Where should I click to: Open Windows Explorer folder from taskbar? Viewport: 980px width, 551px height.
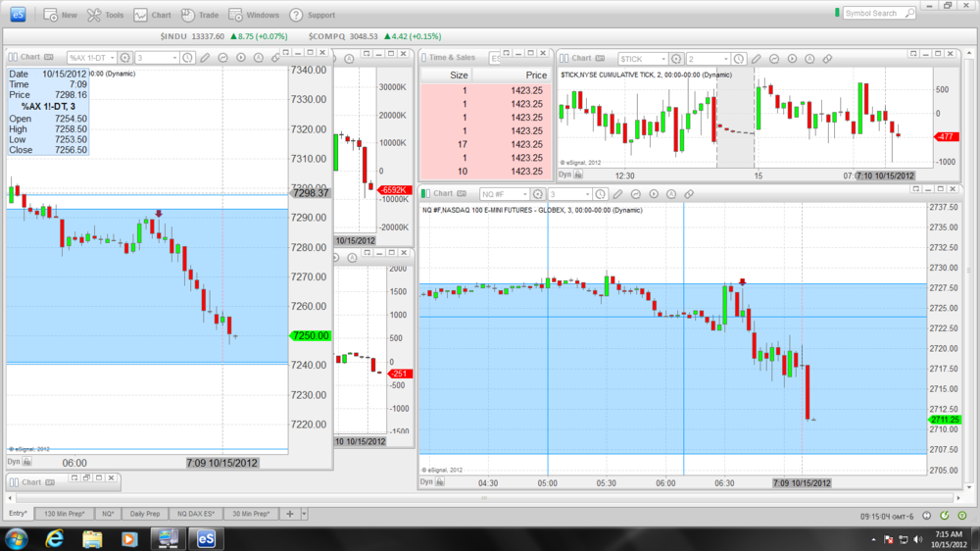[x=92, y=538]
